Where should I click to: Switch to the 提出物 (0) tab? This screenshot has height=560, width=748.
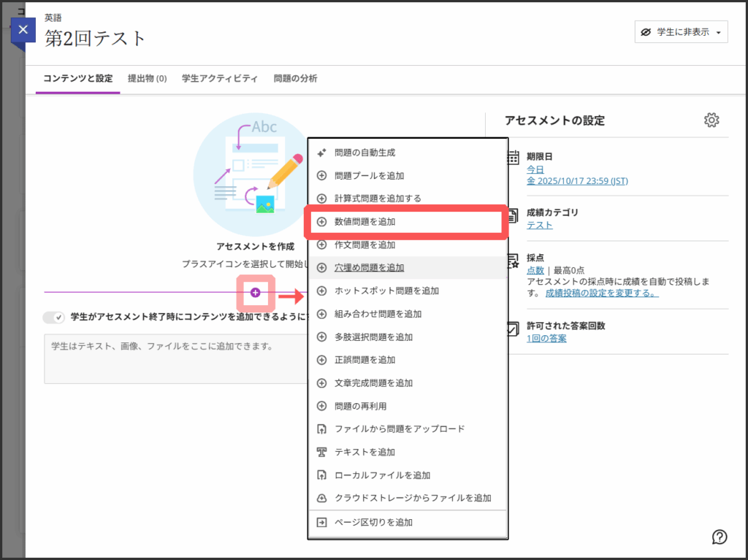tap(147, 79)
